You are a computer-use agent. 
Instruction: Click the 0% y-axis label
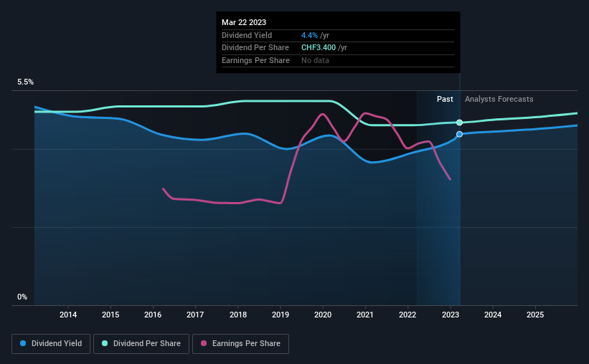[x=22, y=297]
